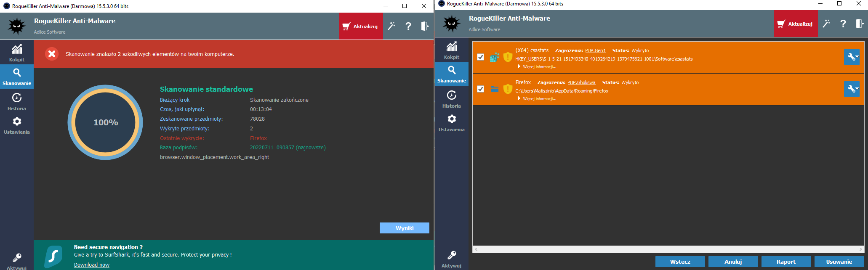868x270 pixels.
Task: Open Kokpit in the left window sidebar
Action: tap(17, 52)
